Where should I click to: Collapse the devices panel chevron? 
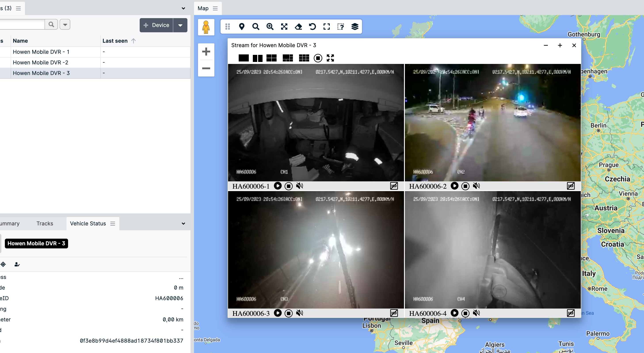(183, 8)
